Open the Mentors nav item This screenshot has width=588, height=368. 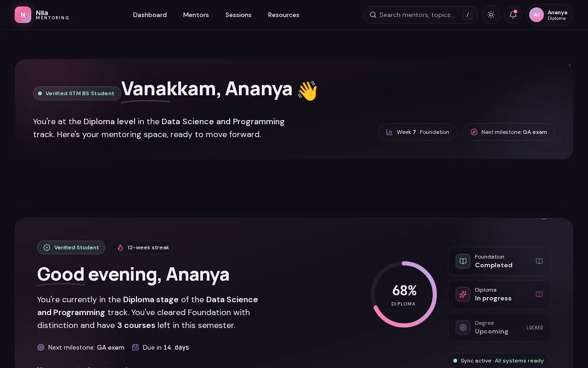point(196,15)
